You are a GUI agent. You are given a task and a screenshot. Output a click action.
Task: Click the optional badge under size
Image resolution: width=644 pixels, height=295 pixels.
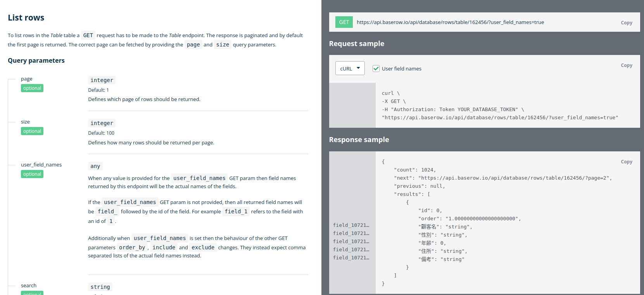tap(32, 131)
